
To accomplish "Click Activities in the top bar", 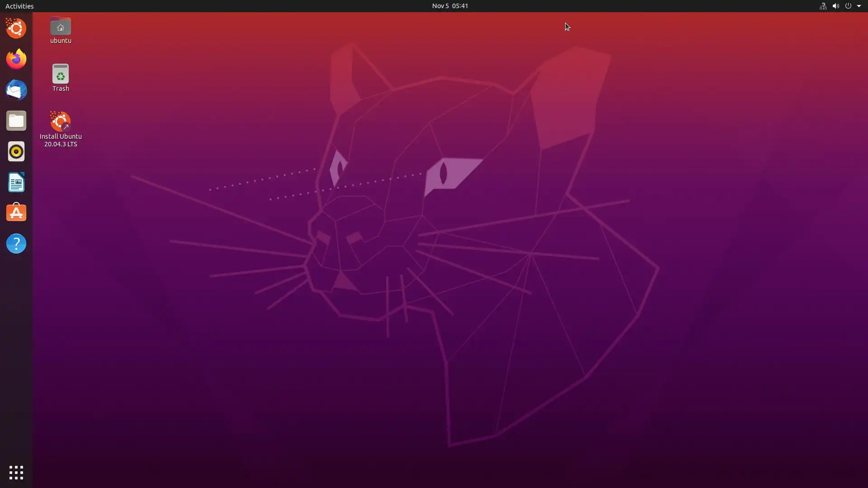I will point(19,6).
